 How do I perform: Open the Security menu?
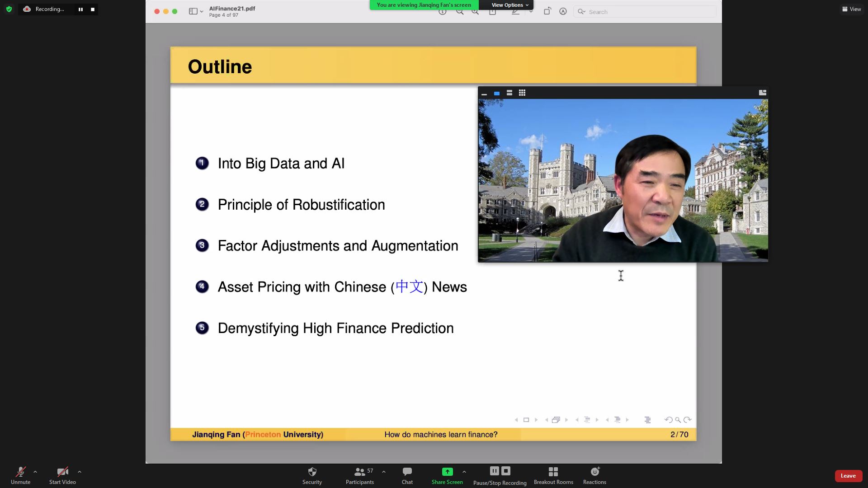312,475
